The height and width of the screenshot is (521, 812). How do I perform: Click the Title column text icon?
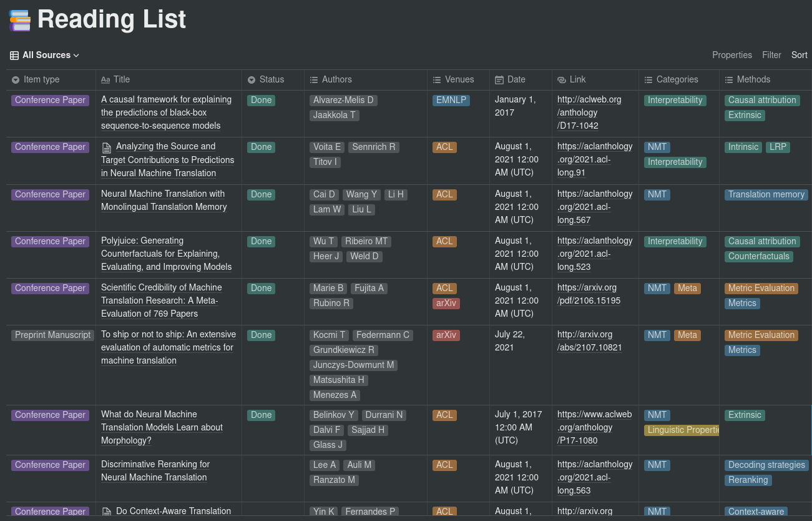pos(105,80)
